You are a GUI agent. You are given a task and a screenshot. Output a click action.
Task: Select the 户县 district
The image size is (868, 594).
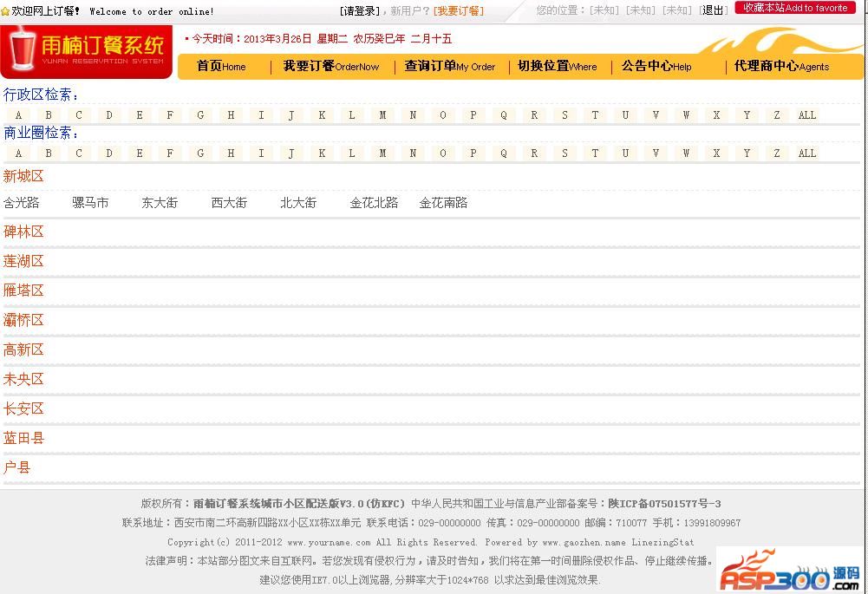tap(16, 467)
